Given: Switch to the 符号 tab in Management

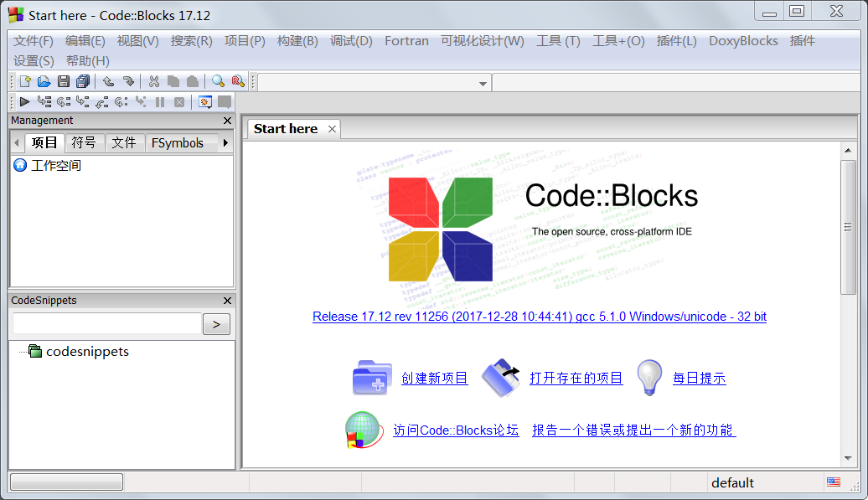Looking at the screenshot, I should tap(84, 142).
